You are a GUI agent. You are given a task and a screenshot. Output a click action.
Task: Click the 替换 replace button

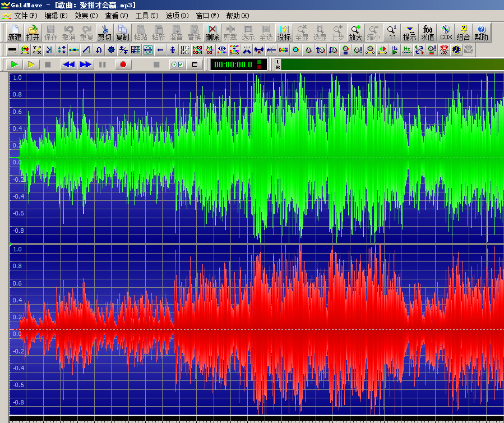[x=194, y=33]
